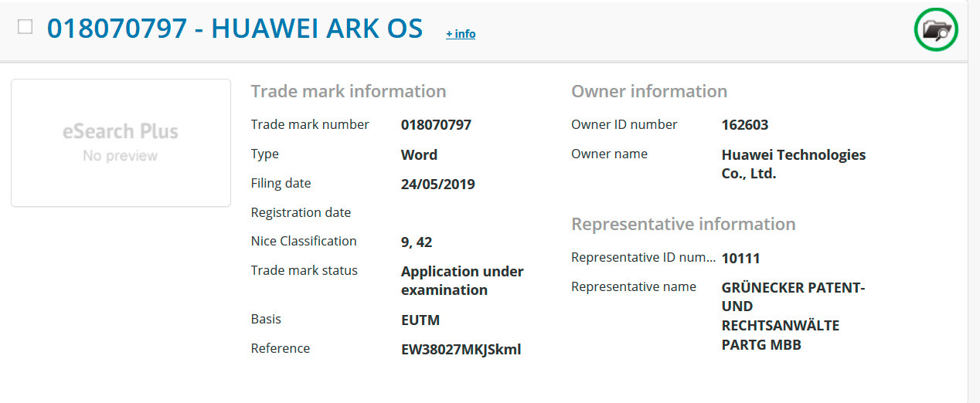Select the 'Application under examination' status text

[x=461, y=281]
